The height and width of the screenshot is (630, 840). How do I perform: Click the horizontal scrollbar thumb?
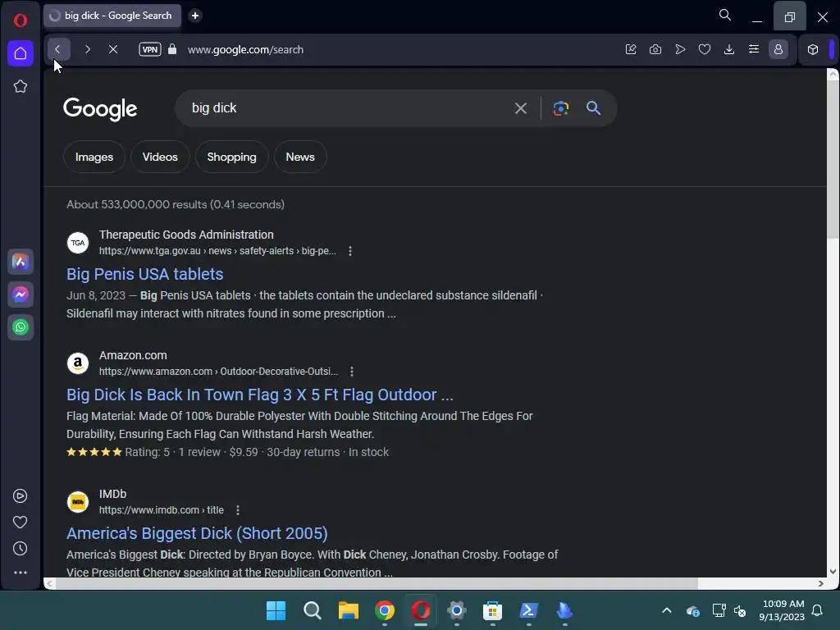click(377, 583)
